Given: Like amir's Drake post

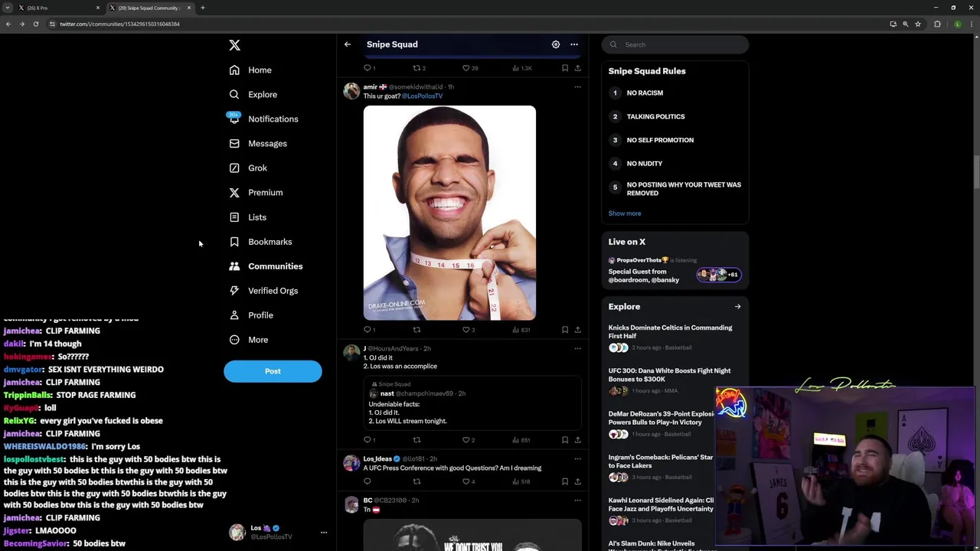Looking at the screenshot, I should point(468,330).
